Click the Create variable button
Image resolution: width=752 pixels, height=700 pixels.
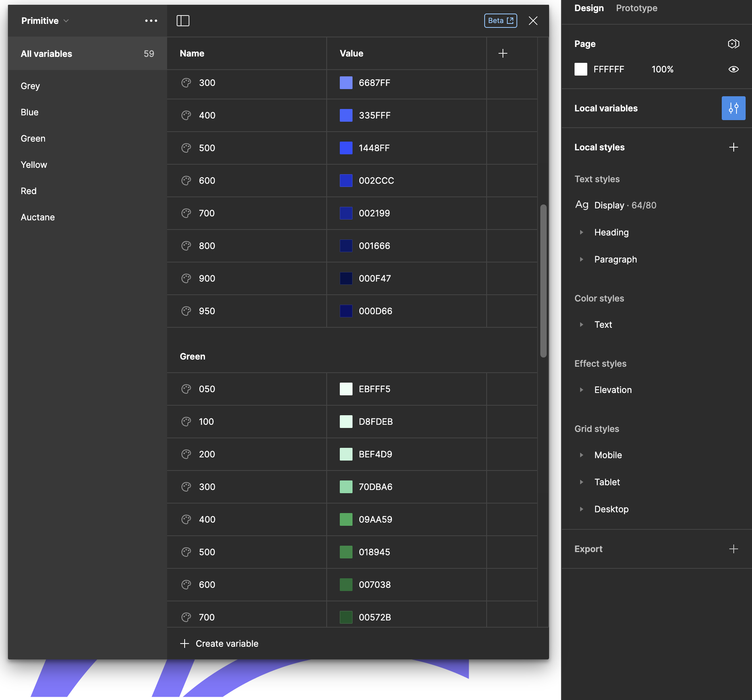[x=219, y=643]
